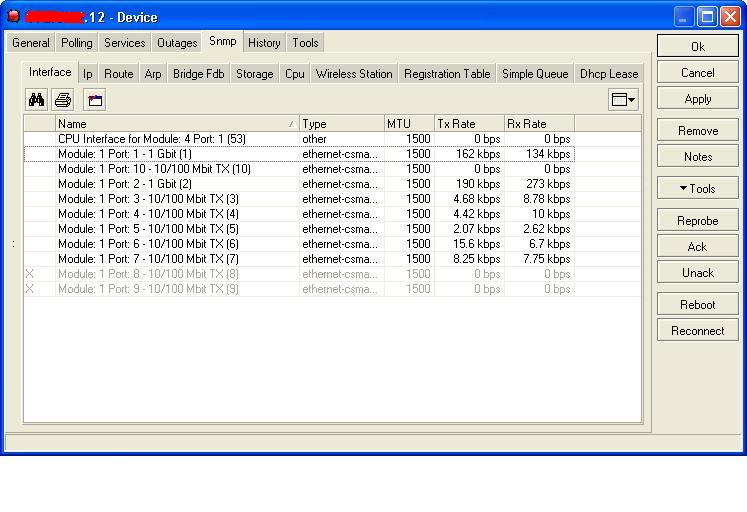Click the printer icon in toolbar
Screen dimensions: 747x512
[x=63, y=100]
